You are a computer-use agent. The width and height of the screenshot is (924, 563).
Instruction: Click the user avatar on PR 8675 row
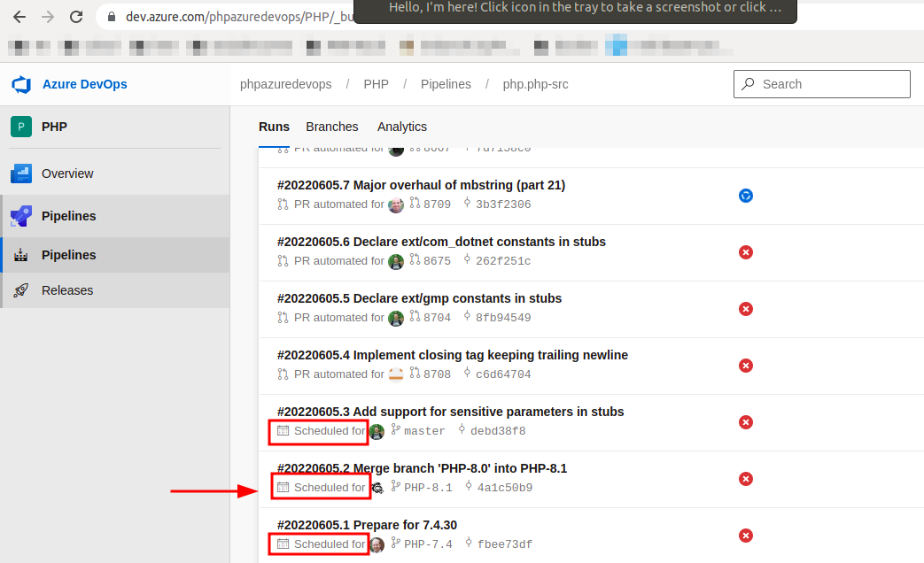pyautogui.click(x=396, y=261)
